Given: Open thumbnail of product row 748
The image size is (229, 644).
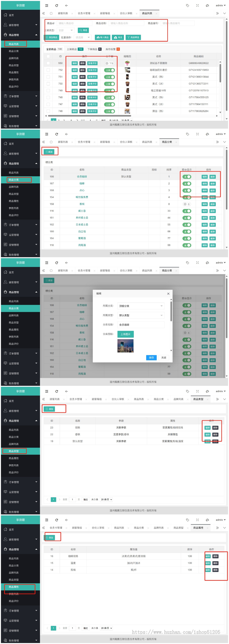Looking at the screenshot, I should [x=127, y=97].
